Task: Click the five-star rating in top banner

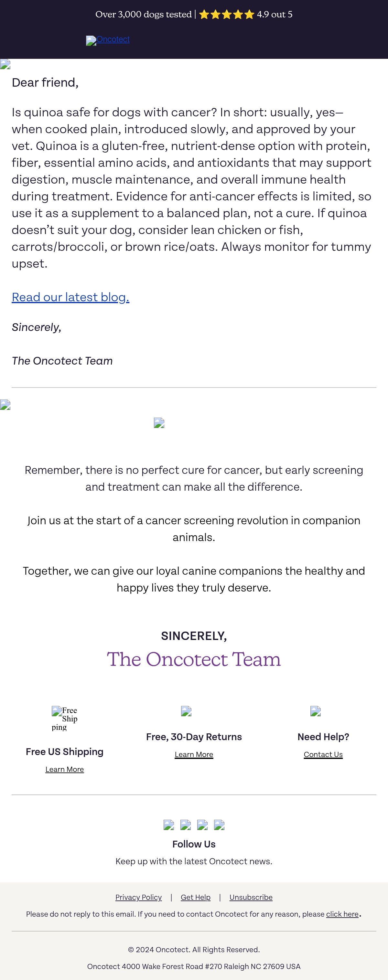Action: pos(227,15)
